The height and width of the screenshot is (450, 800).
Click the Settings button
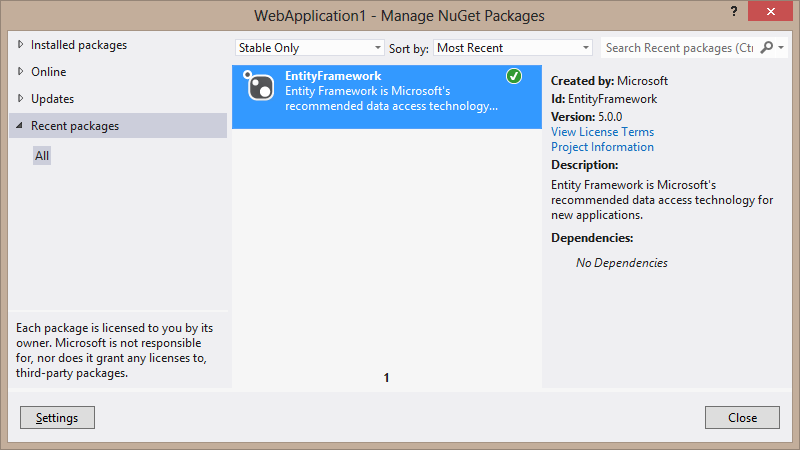[57, 417]
